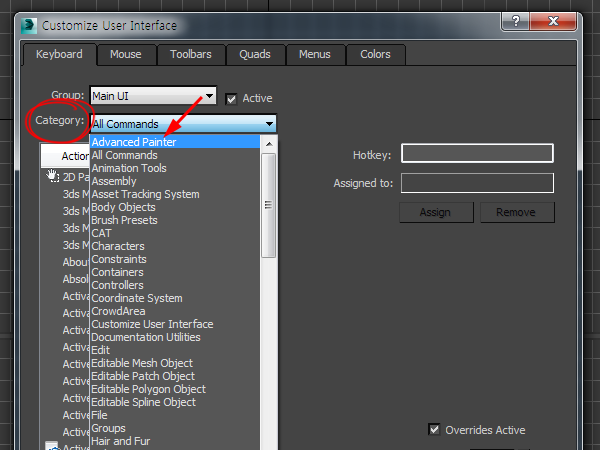This screenshot has height=450, width=600.
Task: Select Hair and Fur category
Action: pyautogui.click(x=175, y=441)
